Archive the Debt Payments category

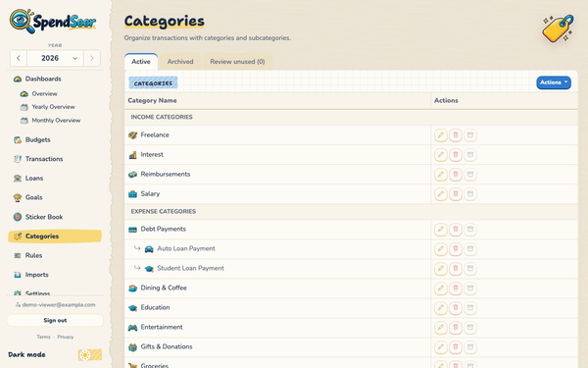[x=470, y=229]
